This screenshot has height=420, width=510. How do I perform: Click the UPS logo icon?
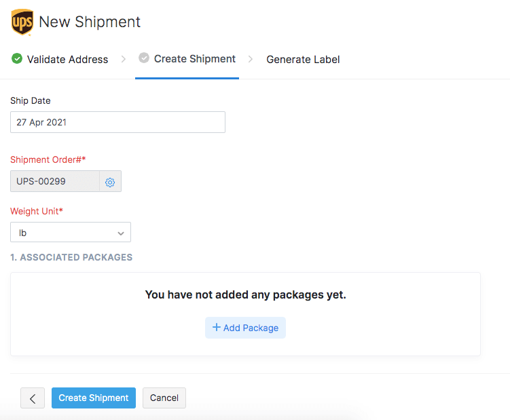(x=22, y=22)
